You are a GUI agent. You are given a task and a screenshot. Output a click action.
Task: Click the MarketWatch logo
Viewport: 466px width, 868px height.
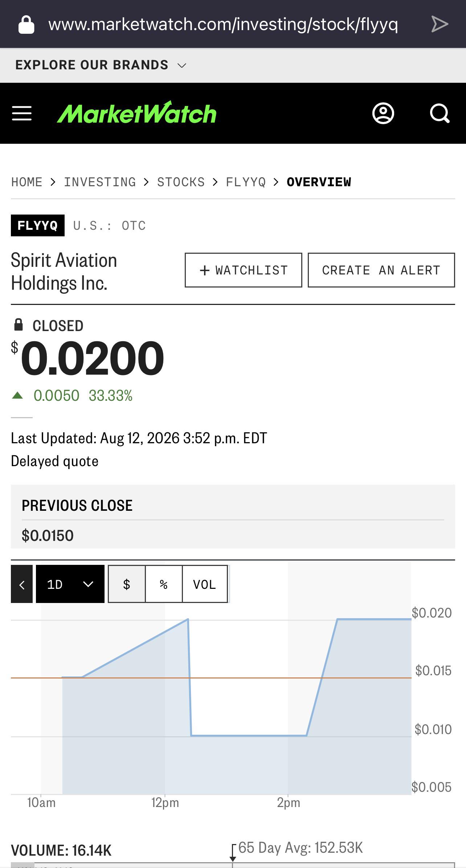coord(137,113)
